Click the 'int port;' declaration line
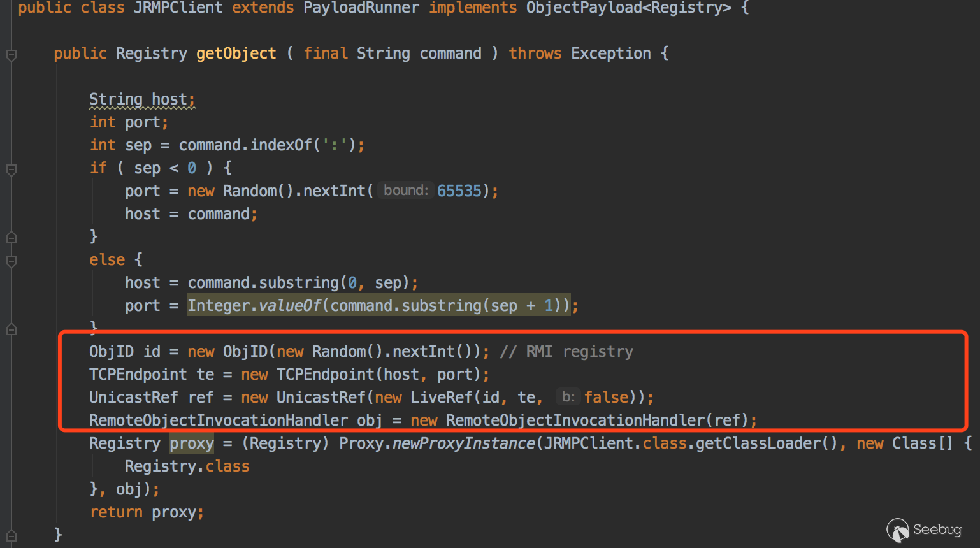This screenshot has height=548, width=980. tap(129, 122)
